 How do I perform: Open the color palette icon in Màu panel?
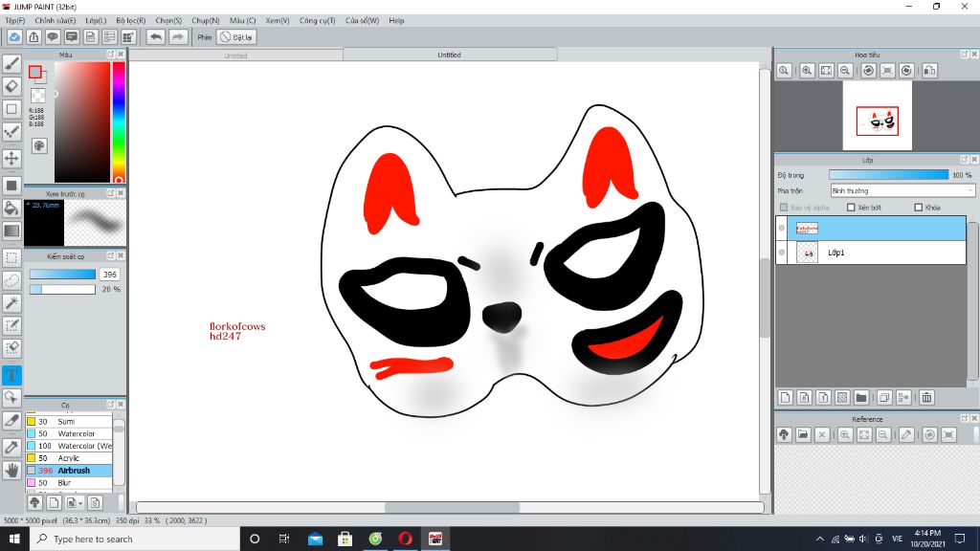[x=39, y=146]
